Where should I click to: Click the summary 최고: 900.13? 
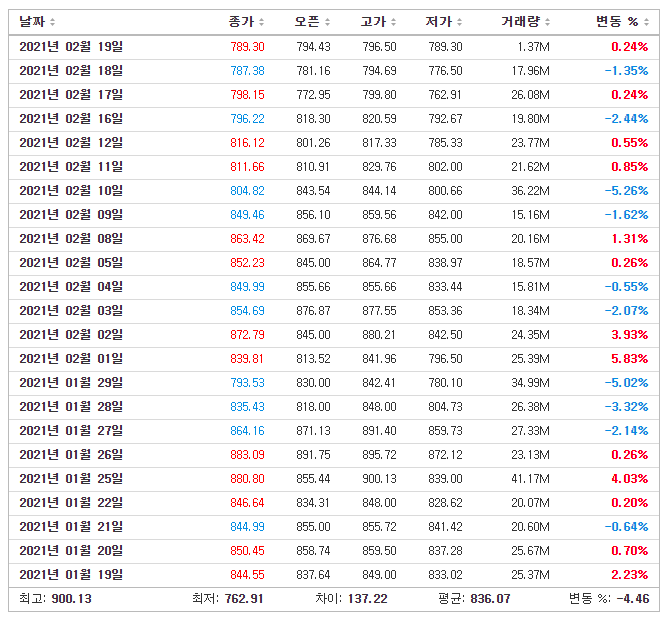(55, 599)
